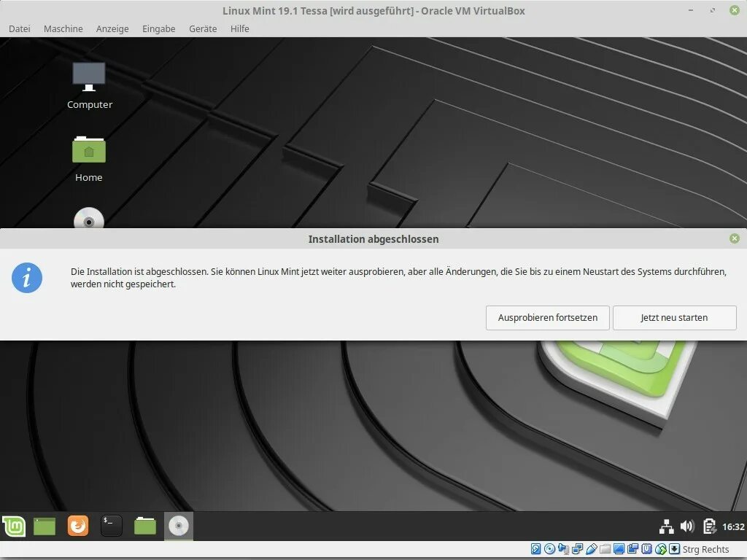Click the Ausprobieren fortsetzen button
The width and height of the screenshot is (747, 560).
click(547, 318)
